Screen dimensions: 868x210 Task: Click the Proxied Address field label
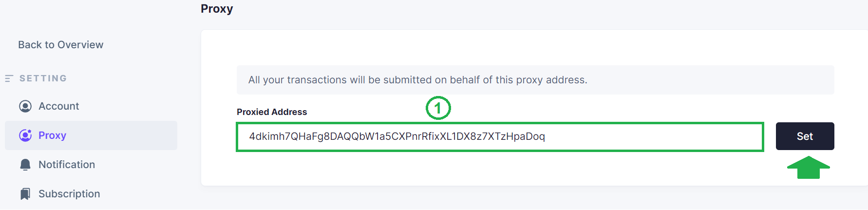pos(272,112)
